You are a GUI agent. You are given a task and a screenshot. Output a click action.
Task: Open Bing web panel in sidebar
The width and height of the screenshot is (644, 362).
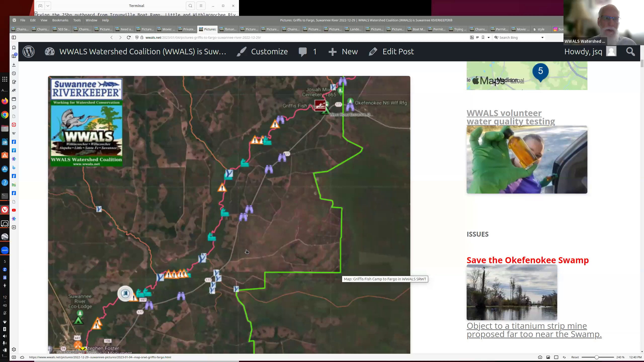coord(14,167)
